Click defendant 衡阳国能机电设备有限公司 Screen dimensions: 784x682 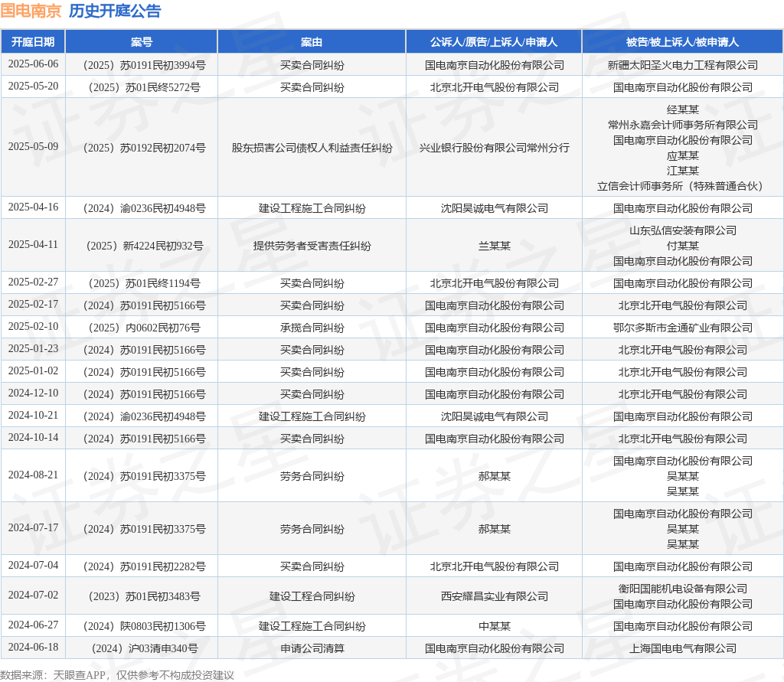pos(682,589)
